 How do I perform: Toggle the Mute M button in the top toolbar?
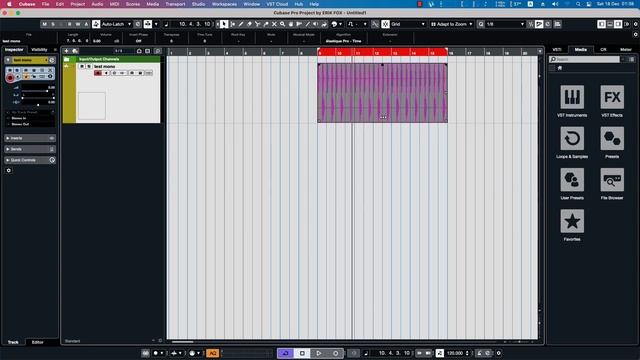[x=44, y=24]
